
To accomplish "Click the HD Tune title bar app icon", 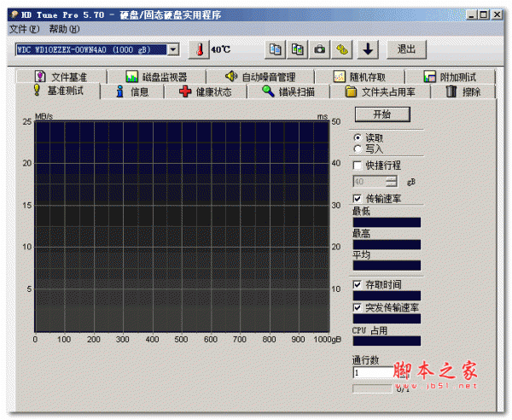I will (15, 15).
